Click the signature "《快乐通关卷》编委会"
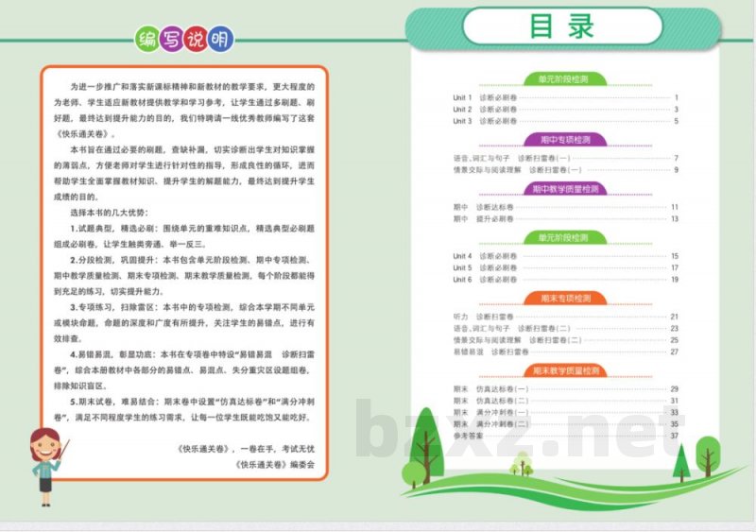 [275, 465]
